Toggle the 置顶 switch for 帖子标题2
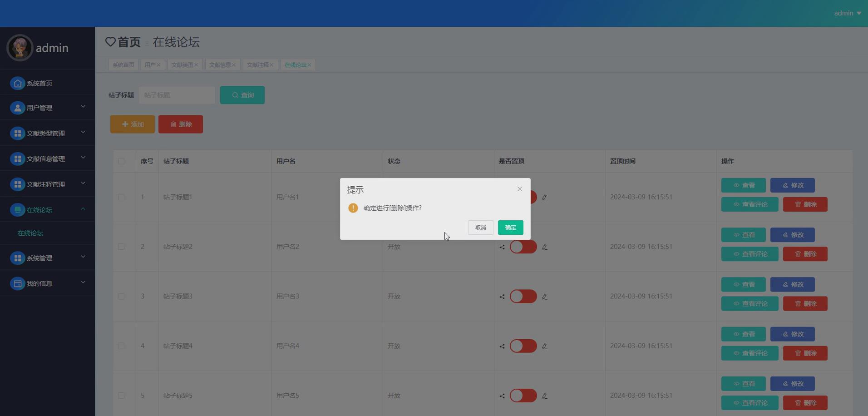 (523, 247)
